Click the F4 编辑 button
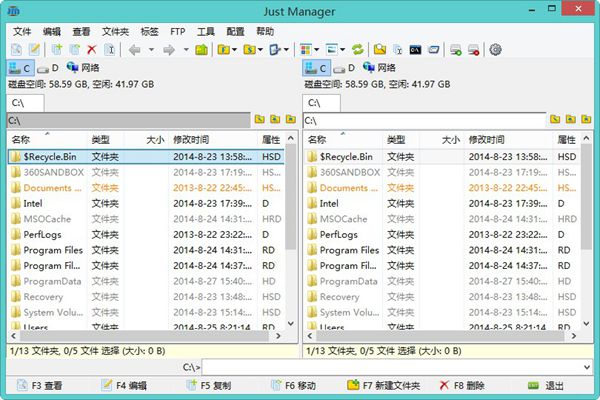The image size is (600, 400). (x=124, y=385)
